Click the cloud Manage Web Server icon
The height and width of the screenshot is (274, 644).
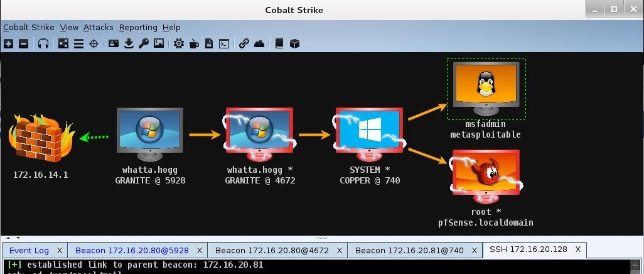(259, 43)
